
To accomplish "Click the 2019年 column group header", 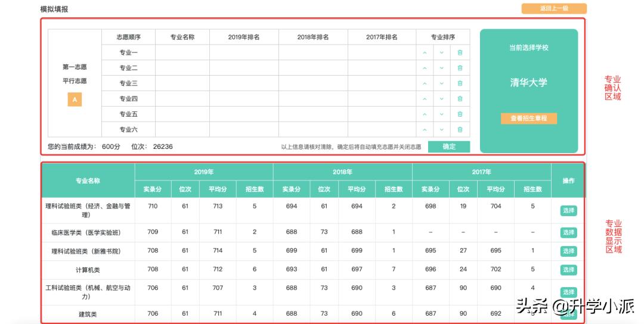I will tap(204, 172).
